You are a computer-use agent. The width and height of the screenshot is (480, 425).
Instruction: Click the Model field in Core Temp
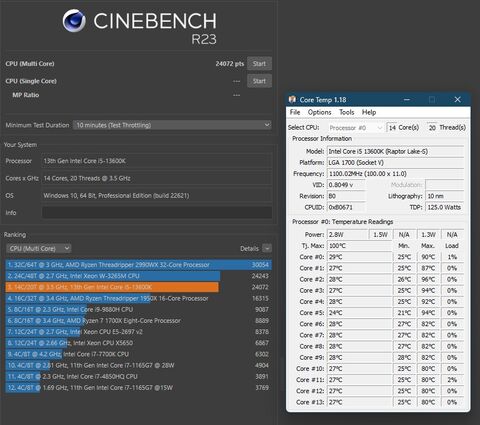click(x=395, y=151)
